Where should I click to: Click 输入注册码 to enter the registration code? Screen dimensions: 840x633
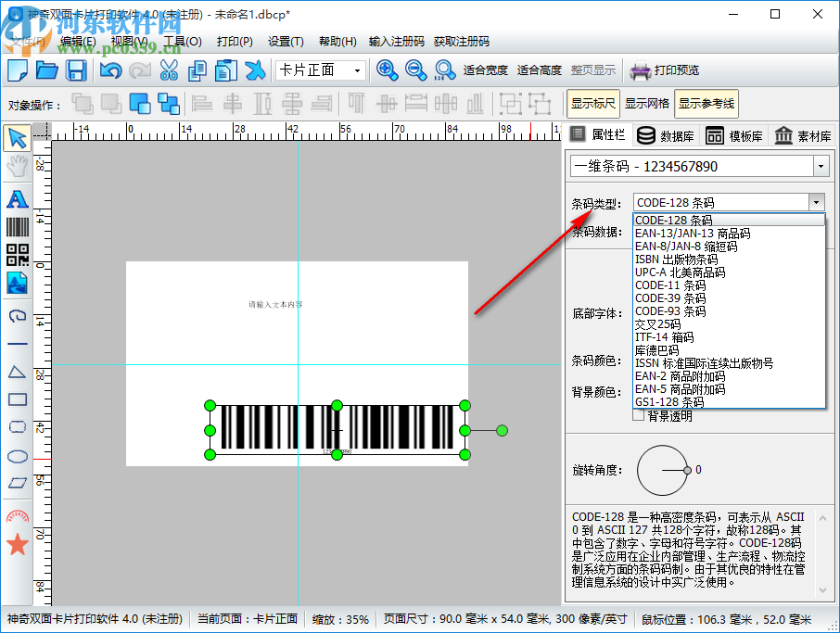click(x=397, y=41)
